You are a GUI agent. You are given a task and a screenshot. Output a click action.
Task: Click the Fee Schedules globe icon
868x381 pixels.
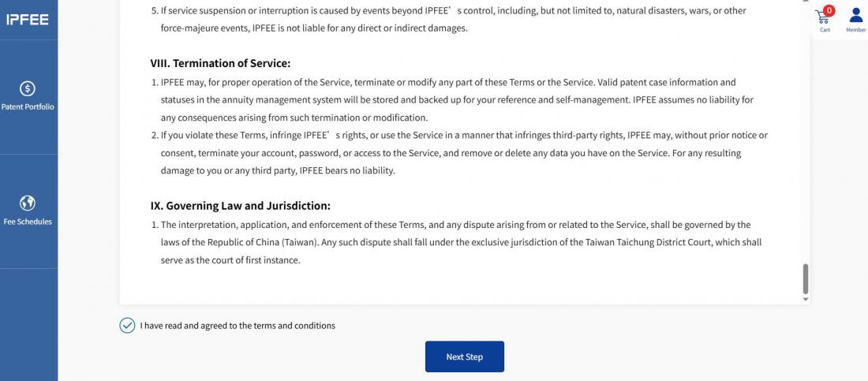tap(27, 204)
